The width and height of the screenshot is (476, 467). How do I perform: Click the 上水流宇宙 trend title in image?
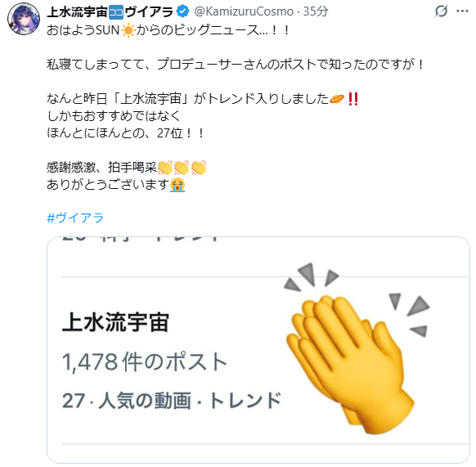click(115, 322)
